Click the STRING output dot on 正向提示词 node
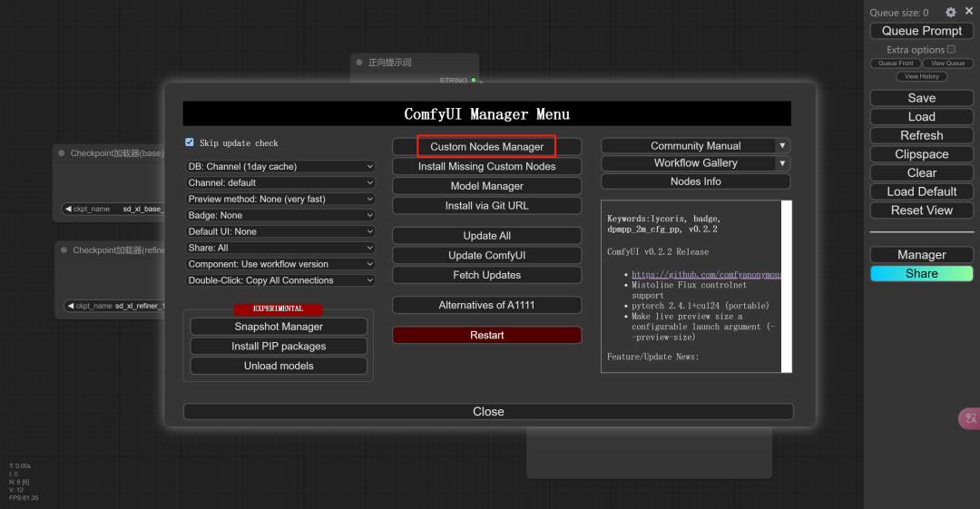This screenshot has width=980, height=509. pyautogui.click(x=474, y=80)
